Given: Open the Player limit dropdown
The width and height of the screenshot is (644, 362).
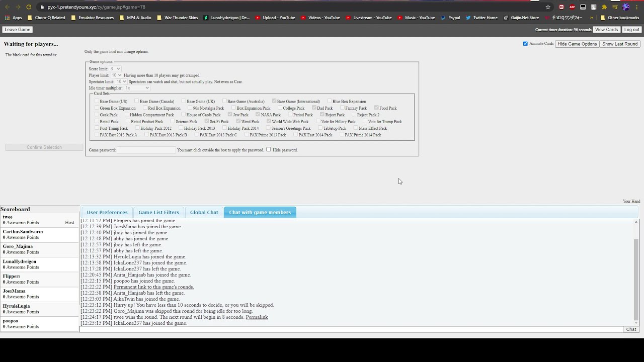Looking at the screenshot, I should (x=116, y=75).
